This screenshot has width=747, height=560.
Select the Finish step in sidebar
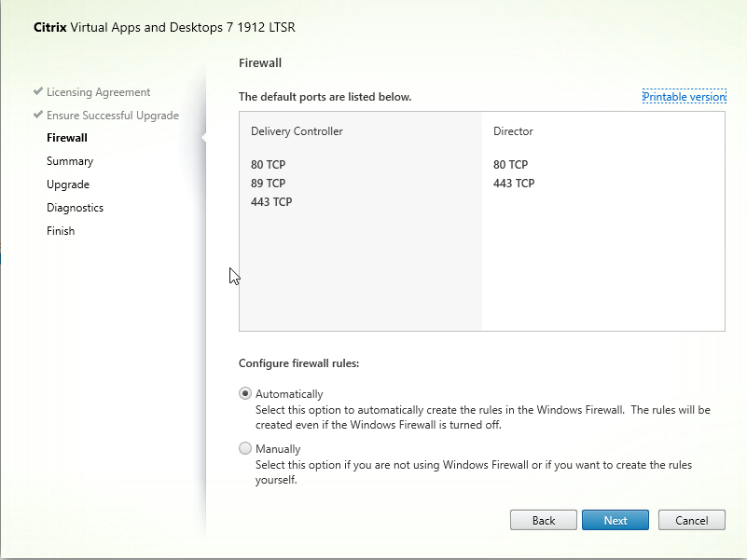point(61,231)
